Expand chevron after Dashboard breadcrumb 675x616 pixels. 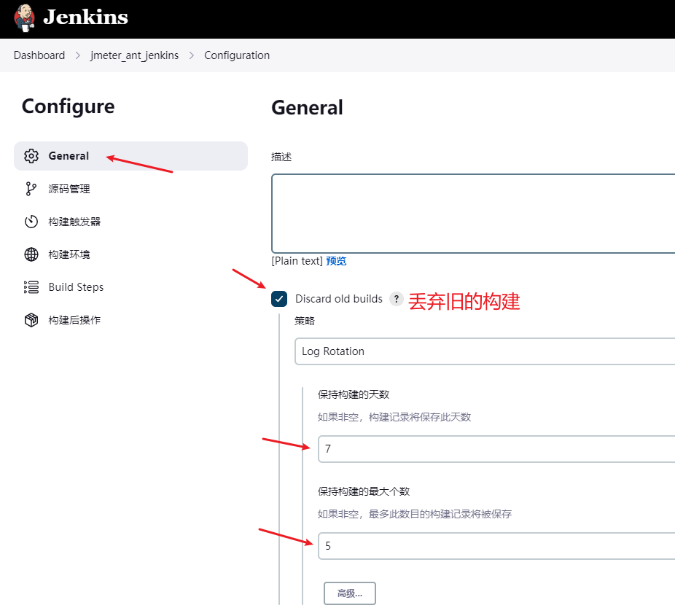(78, 55)
